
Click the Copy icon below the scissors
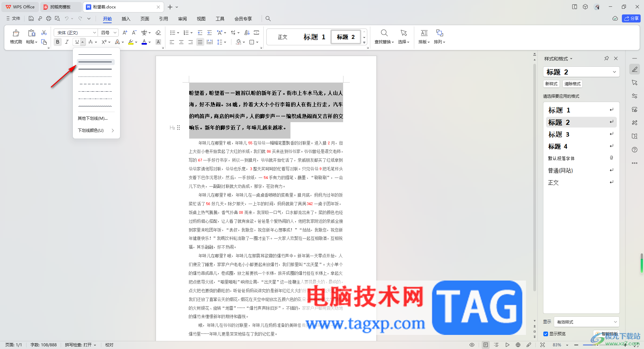(44, 42)
